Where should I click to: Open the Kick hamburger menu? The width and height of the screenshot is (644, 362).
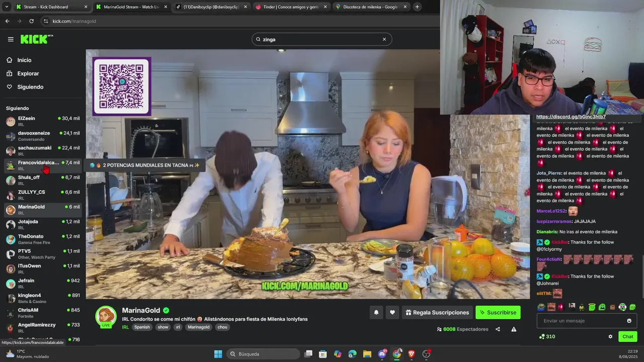(x=11, y=39)
